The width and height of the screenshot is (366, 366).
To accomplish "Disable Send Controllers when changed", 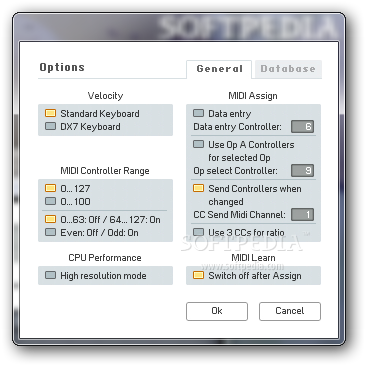I will [x=198, y=188].
